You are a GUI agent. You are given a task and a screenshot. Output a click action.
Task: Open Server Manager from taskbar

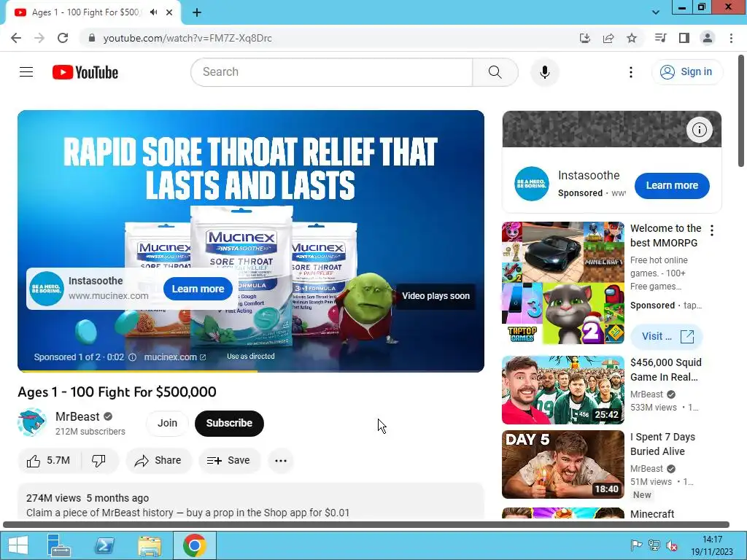tap(59, 545)
